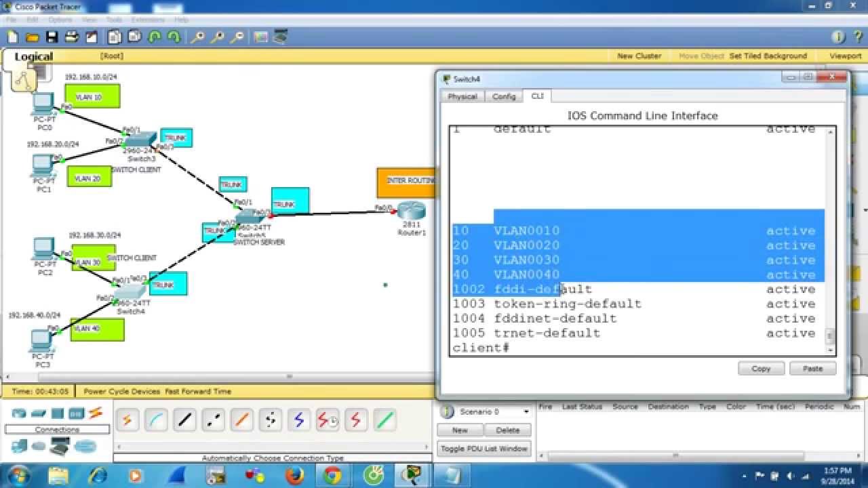Click the navigation panel icon under Logical

pos(24,81)
